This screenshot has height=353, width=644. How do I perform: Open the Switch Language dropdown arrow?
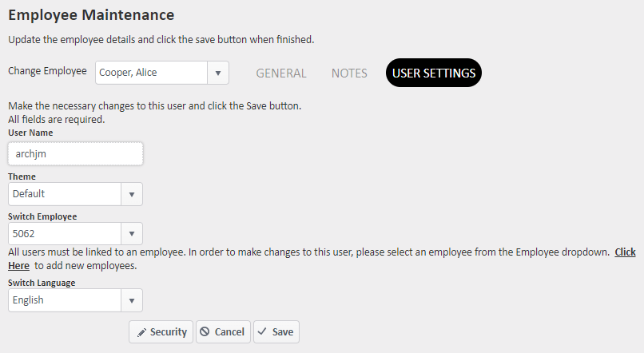pyautogui.click(x=132, y=300)
